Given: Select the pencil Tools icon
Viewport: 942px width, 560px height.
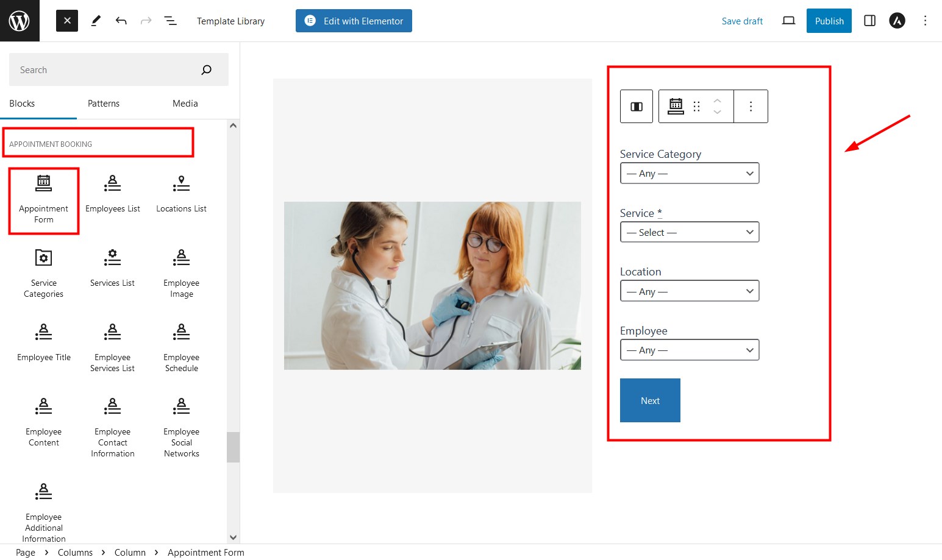Looking at the screenshot, I should (x=96, y=21).
